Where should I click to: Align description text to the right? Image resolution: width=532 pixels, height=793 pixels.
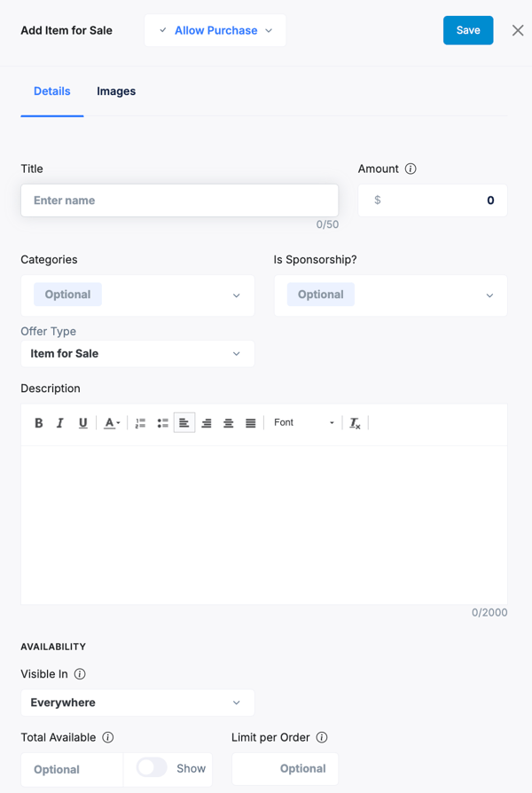(x=207, y=423)
